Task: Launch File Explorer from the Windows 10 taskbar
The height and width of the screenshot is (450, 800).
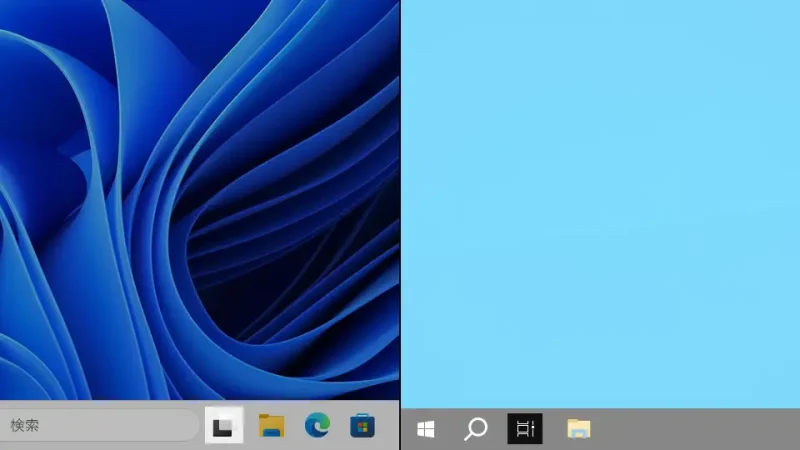Action: 579,429
